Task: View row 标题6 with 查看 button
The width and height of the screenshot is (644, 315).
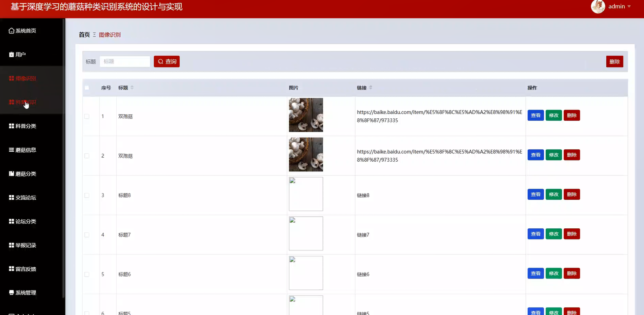Action: pyautogui.click(x=536, y=273)
